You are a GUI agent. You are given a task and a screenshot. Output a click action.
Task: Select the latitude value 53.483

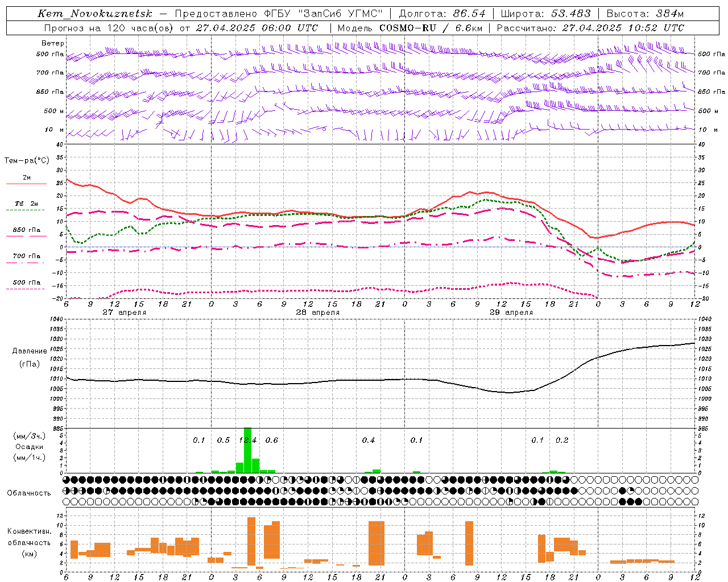click(571, 14)
